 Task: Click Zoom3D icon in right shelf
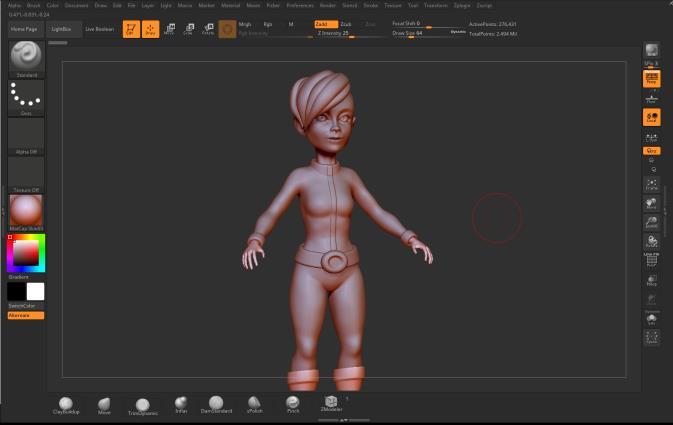(652, 222)
